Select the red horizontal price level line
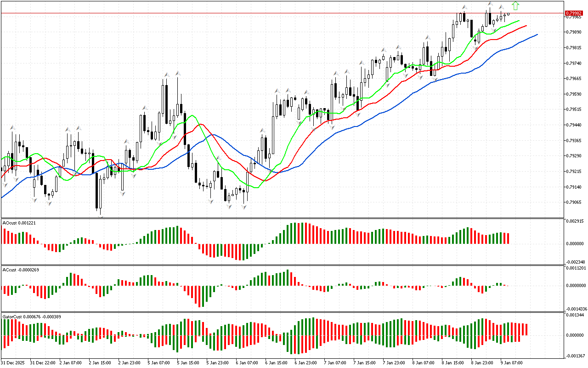 [276, 13]
